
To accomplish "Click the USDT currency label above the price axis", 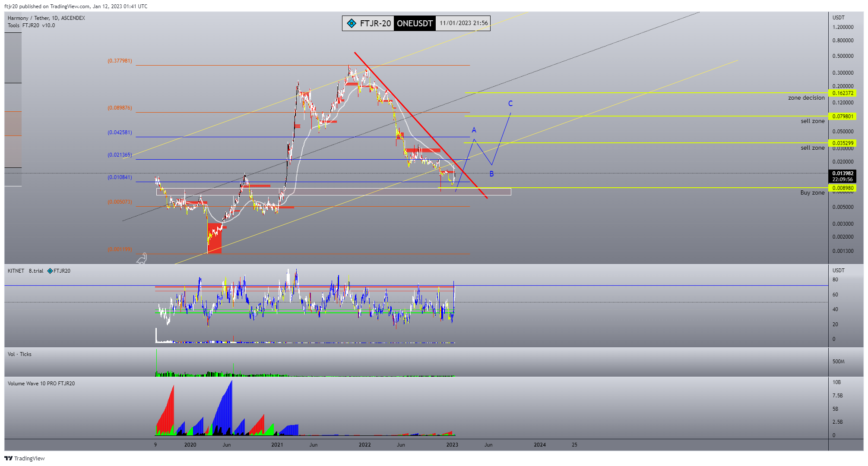I will pos(839,18).
